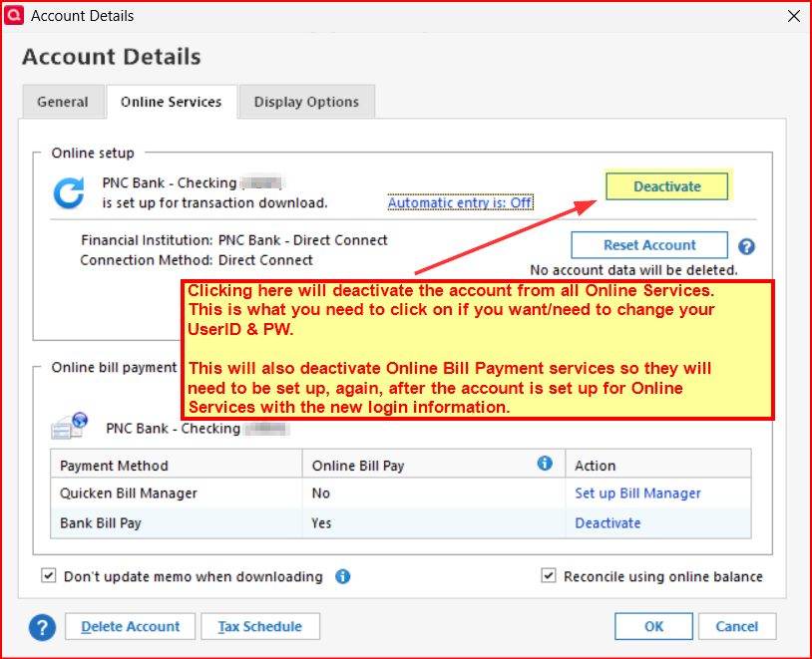The height and width of the screenshot is (659, 812).
Task: Click the Action column header
Action: (x=658, y=464)
